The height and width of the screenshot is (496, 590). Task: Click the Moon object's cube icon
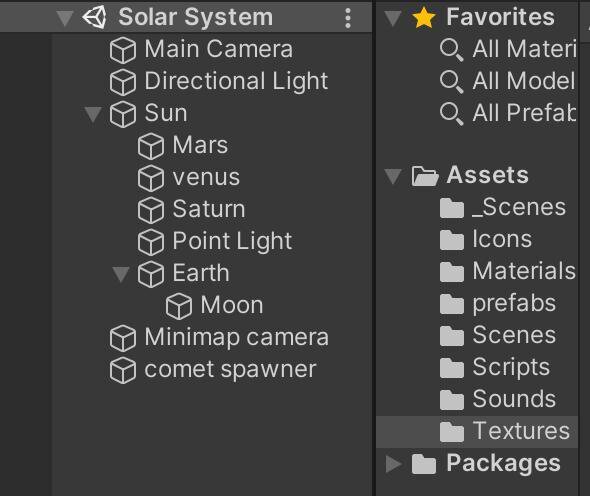(x=179, y=306)
